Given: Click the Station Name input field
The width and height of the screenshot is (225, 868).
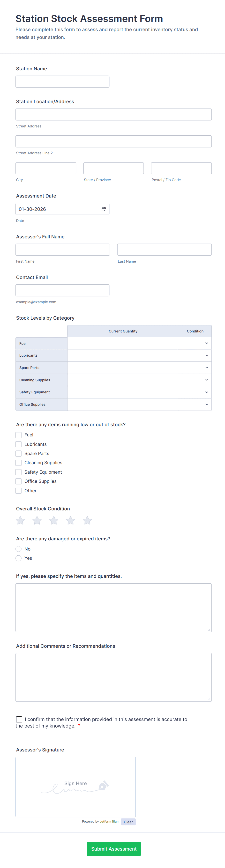Looking at the screenshot, I should pyautogui.click(x=62, y=81).
